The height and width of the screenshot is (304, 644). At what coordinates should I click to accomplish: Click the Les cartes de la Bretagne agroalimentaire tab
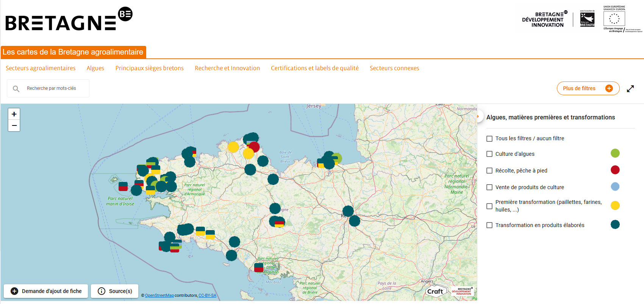point(73,52)
